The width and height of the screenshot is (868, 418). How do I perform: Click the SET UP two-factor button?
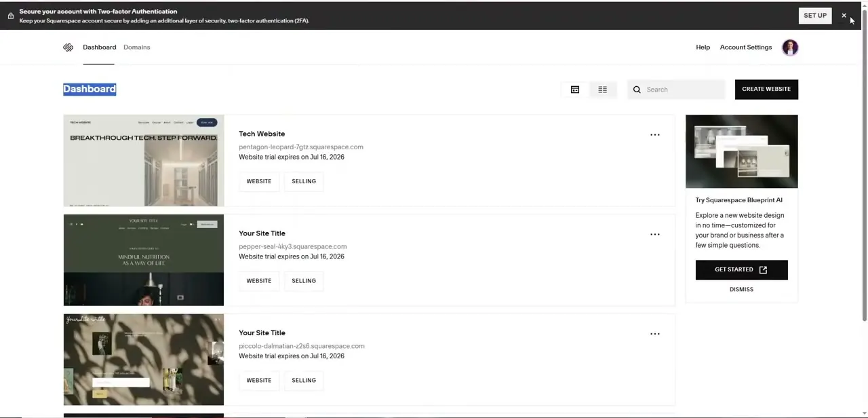(x=815, y=16)
